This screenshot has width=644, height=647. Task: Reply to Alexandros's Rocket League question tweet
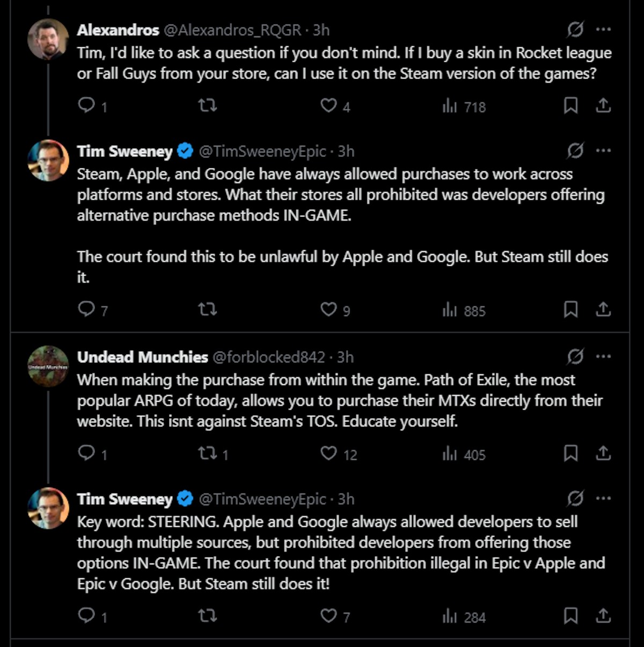click(x=86, y=105)
